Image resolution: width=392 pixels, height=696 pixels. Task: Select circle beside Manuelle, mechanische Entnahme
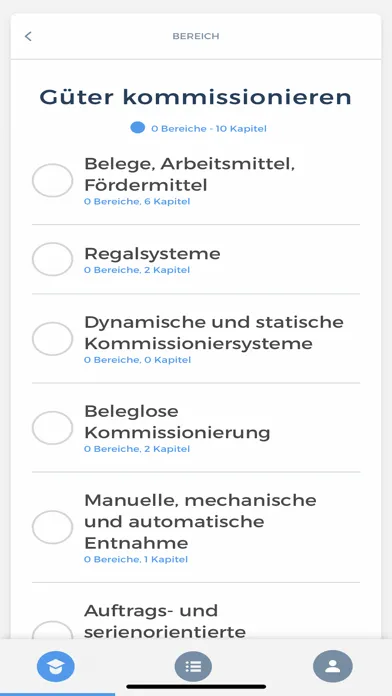click(x=52, y=527)
